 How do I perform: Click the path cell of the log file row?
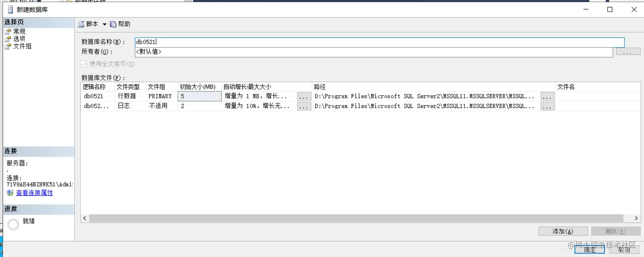click(x=426, y=106)
